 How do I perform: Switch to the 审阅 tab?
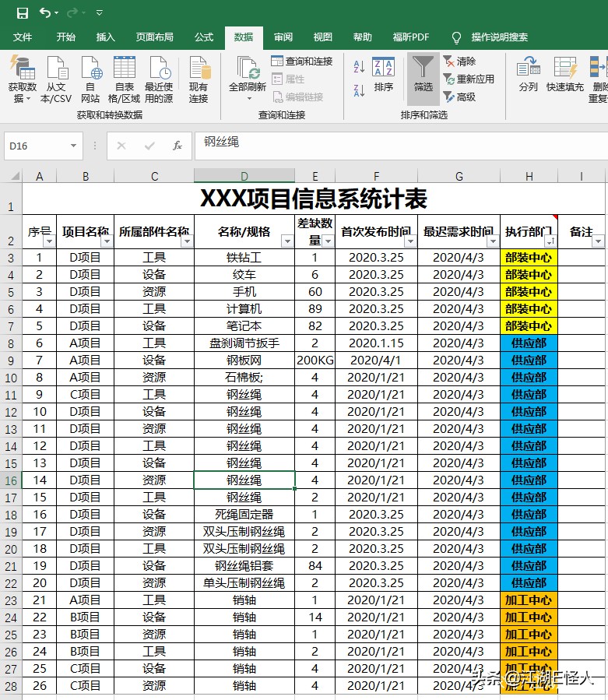(283, 37)
